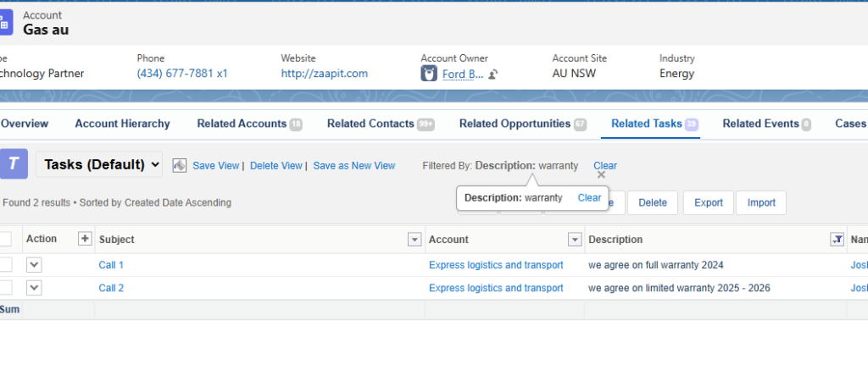This screenshot has width=868, height=381.
Task: Open the Tasks (Default) view dropdown
Action: click(x=98, y=165)
